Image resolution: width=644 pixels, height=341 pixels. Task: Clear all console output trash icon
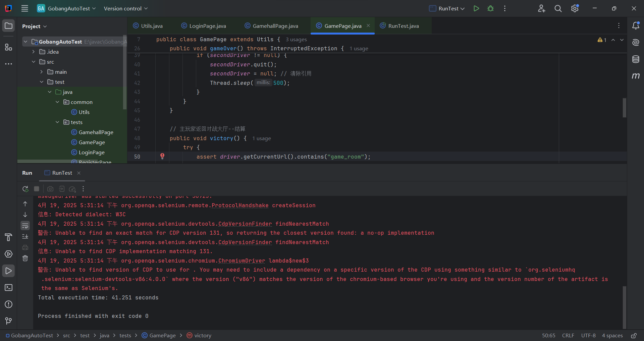tap(25, 258)
